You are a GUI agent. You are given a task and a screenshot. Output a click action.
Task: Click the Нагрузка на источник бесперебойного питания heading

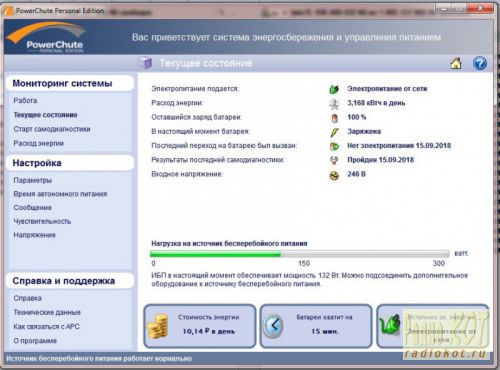tap(229, 243)
